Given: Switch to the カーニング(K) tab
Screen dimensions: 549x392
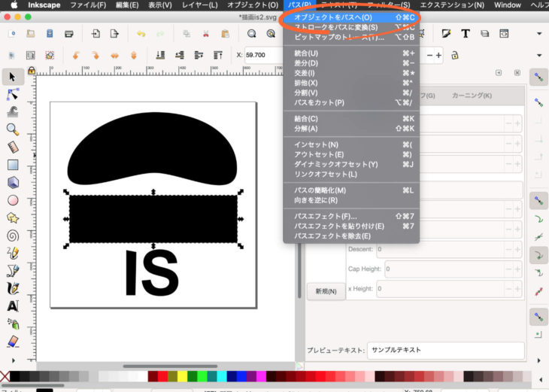Looking at the screenshot, I should point(472,96).
